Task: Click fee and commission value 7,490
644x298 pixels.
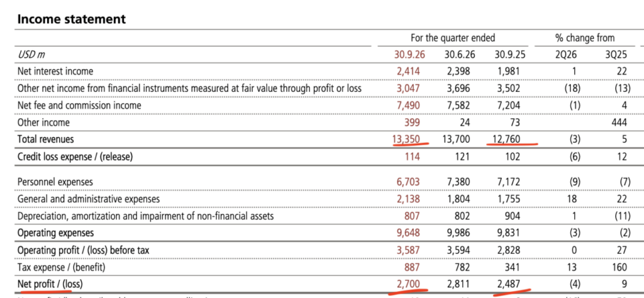Action: click(x=408, y=106)
